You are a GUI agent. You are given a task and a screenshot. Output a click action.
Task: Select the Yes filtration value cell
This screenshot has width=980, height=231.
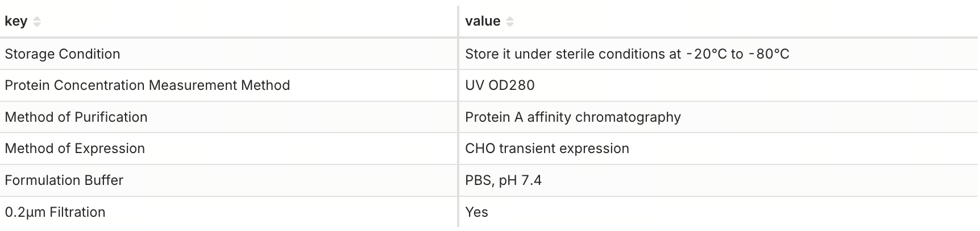click(476, 212)
